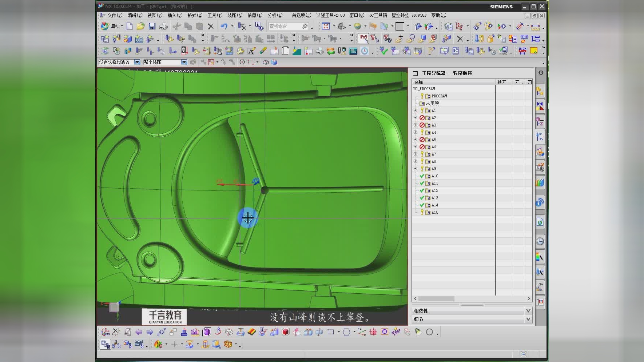Click the text annotation A icon
Viewport: 644px width, 362px height.
click(x=251, y=51)
